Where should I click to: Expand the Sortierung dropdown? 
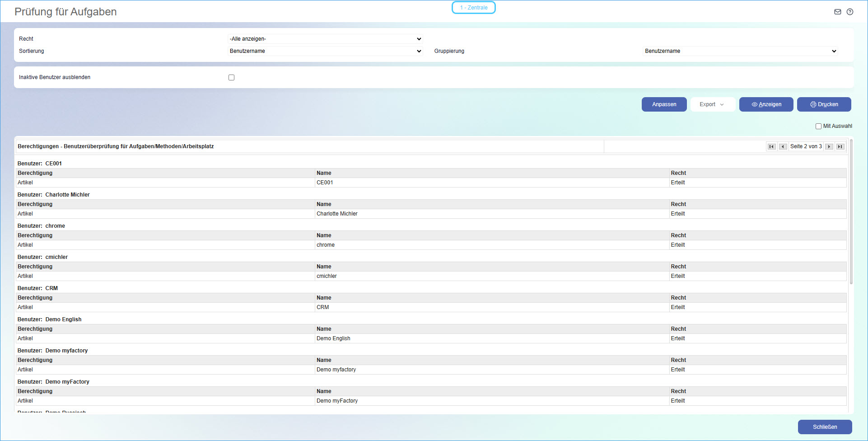325,51
